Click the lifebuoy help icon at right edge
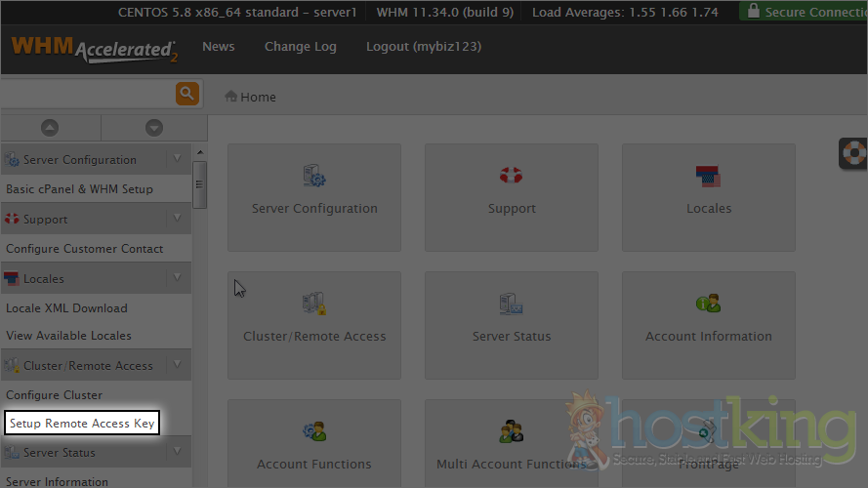This screenshot has height=488, width=868. (x=854, y=154)
